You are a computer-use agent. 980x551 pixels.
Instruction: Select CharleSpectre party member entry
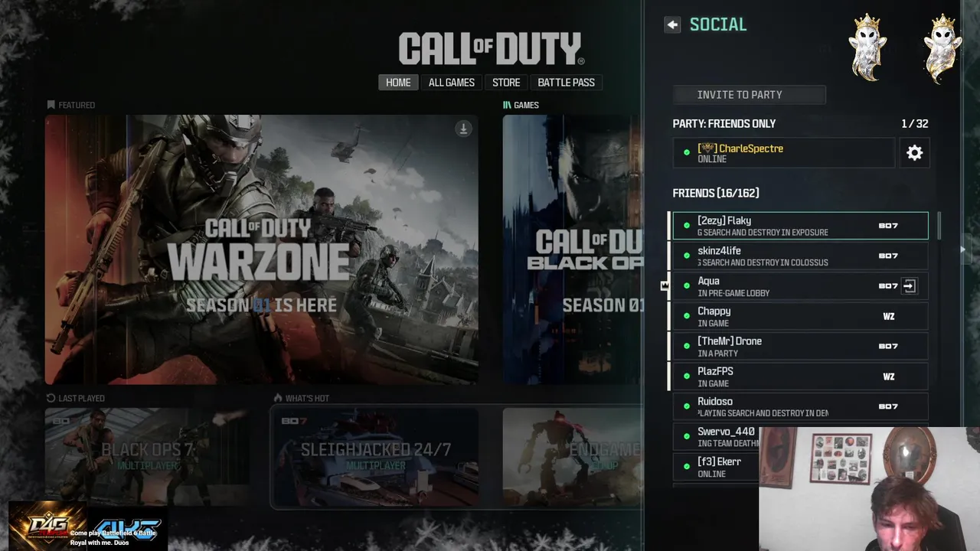tap(784, 153)
